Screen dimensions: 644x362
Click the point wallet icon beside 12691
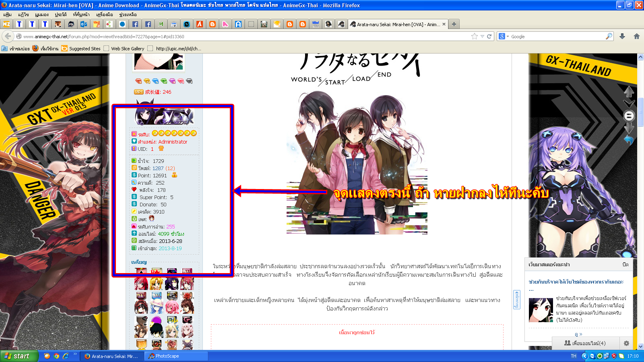[x=174, y=175]
